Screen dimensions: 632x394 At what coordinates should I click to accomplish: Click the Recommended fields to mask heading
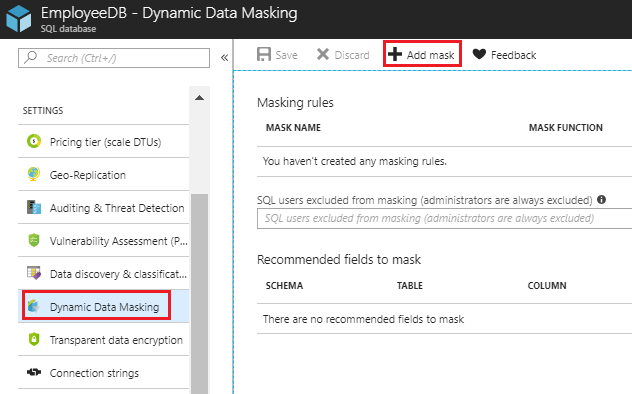tap(339, 259)
